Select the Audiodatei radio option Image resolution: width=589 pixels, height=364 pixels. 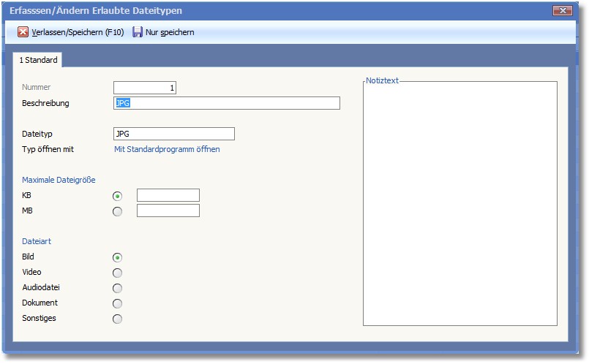tap(117, 288)
